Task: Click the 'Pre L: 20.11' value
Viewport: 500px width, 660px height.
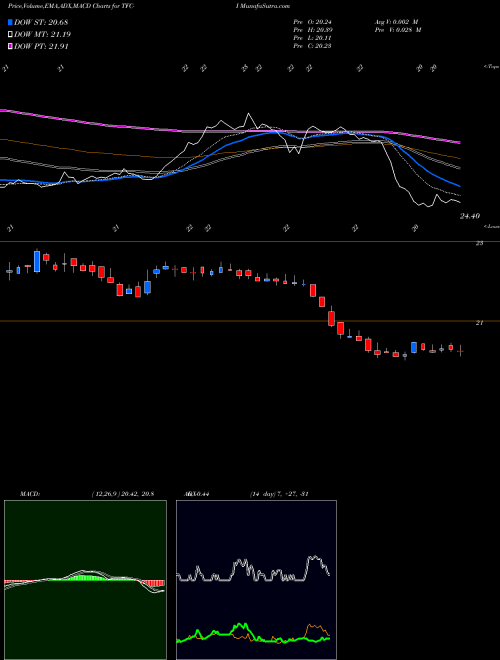Action: tap(312, 38)
